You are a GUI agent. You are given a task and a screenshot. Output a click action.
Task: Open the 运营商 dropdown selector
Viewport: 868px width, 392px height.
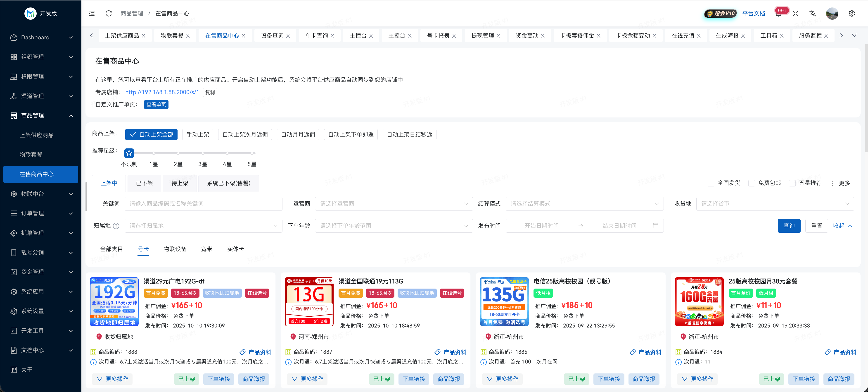coord(394,204)
